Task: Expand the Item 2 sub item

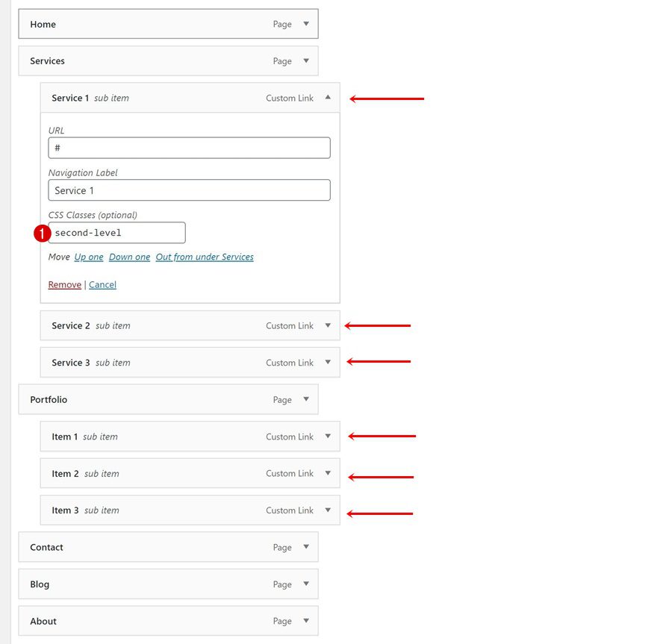Action: coord(327,473)
